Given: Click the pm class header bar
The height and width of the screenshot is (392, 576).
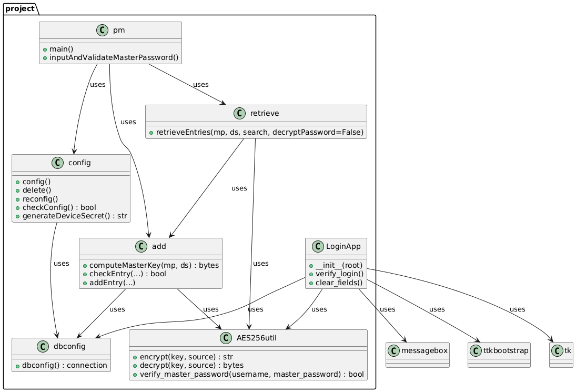Looking at the screenshot, I should tap(110, 30).
